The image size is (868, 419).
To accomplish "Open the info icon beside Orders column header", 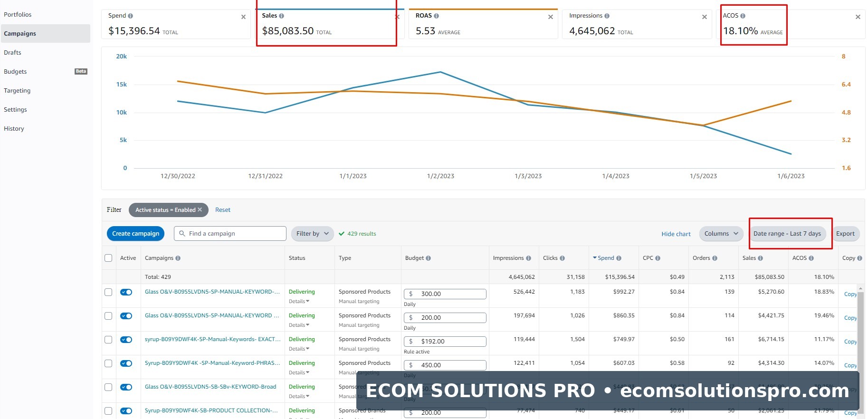I will click(715, 258).
